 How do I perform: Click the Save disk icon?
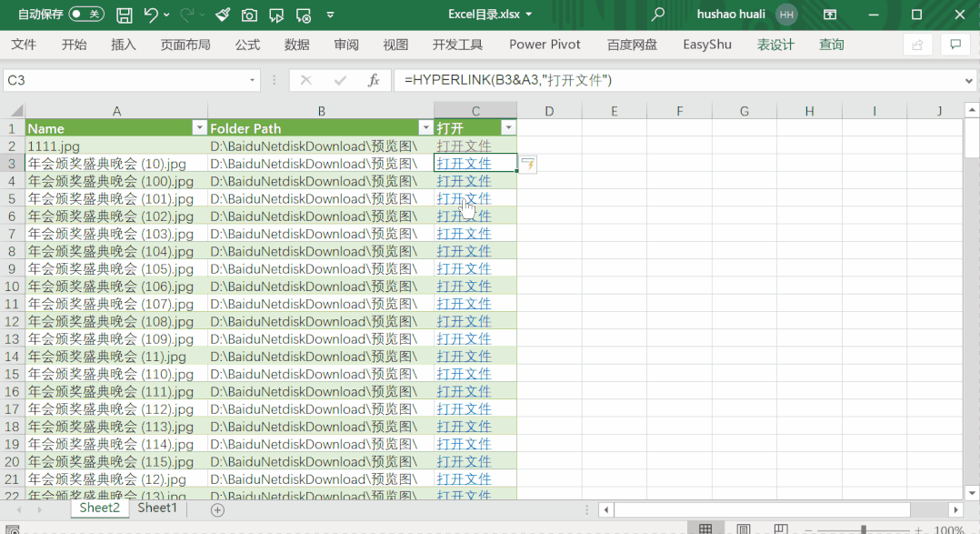click(x=125, y=15)
